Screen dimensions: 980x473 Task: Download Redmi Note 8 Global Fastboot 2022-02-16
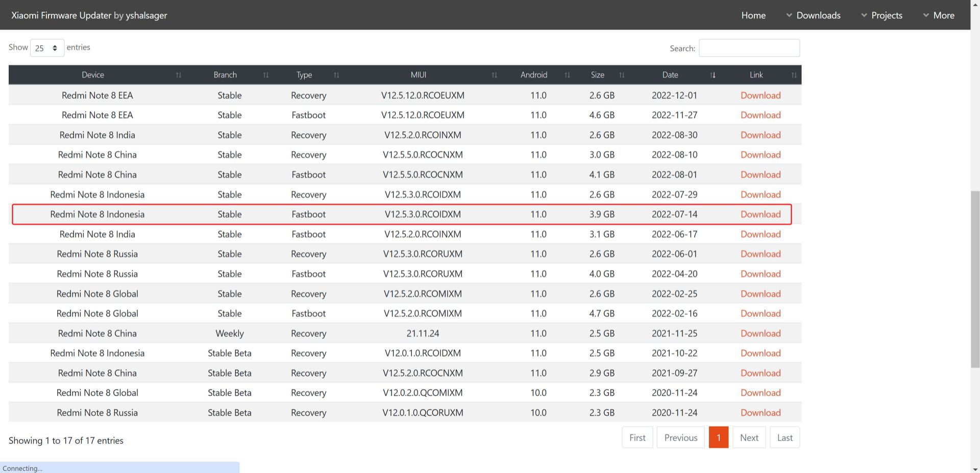coord(761,314)
